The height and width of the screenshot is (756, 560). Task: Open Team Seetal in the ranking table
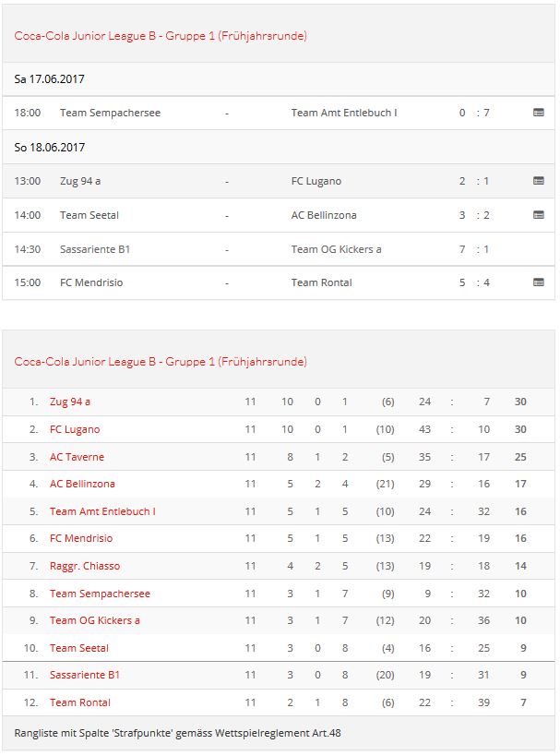(x=79, y=648)
